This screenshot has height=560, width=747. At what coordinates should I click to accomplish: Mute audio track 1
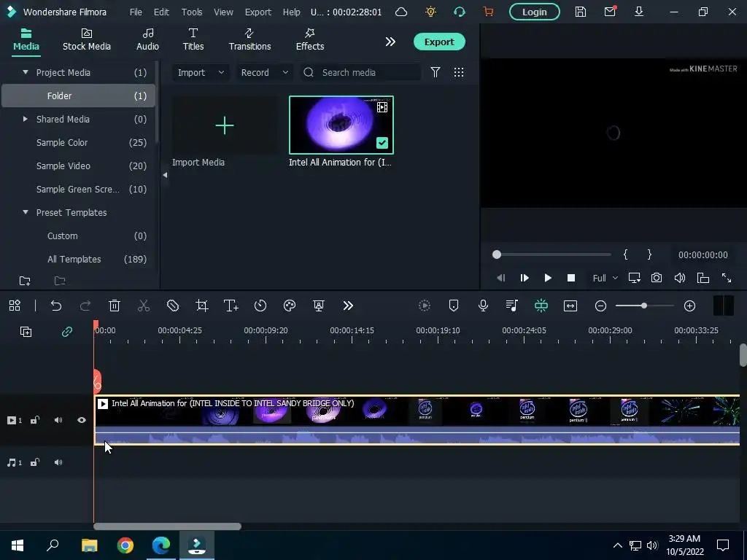click(x=58, y=462)
